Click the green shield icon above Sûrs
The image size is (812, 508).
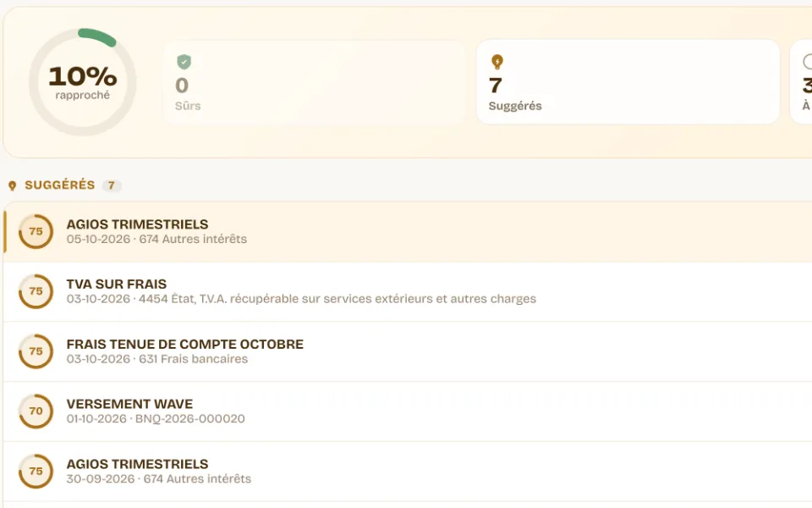184,62
